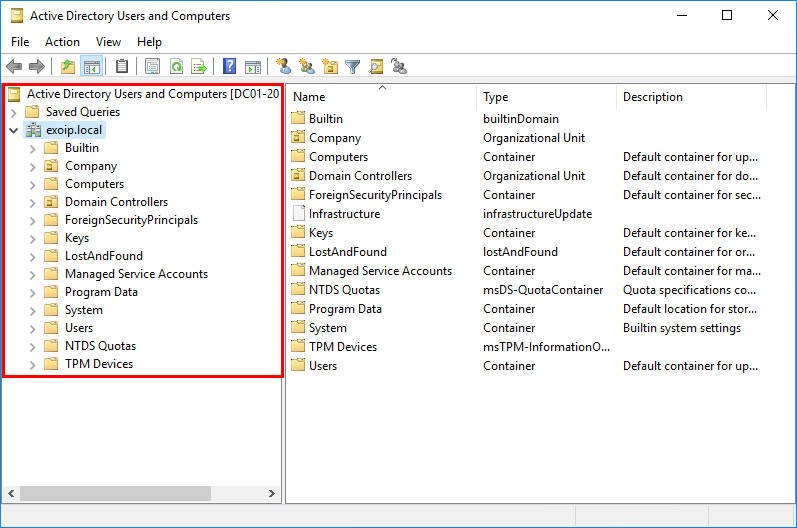
Task: Toggle the Show/Hide Console Tree icon
Action: coord(92,67)
